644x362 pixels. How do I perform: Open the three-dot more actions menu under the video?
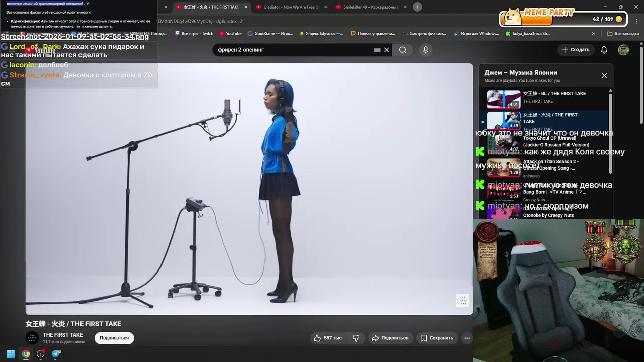click(467, 338)
